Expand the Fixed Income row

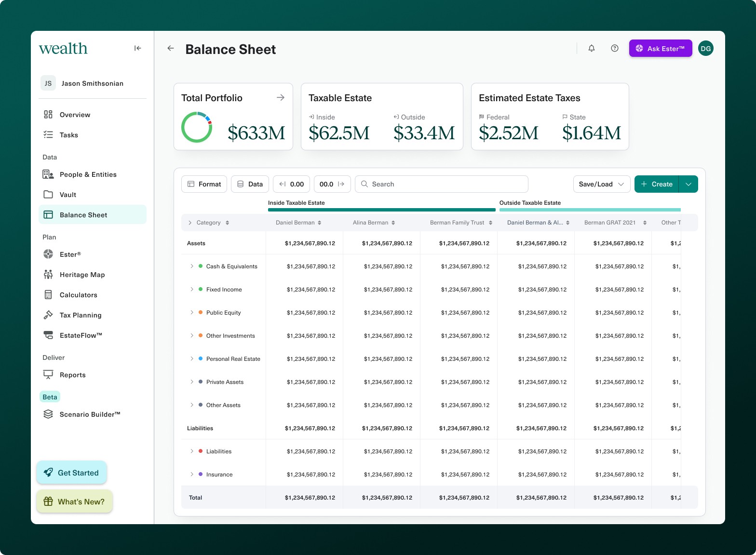pyautogui.click(x=192, y=289)
